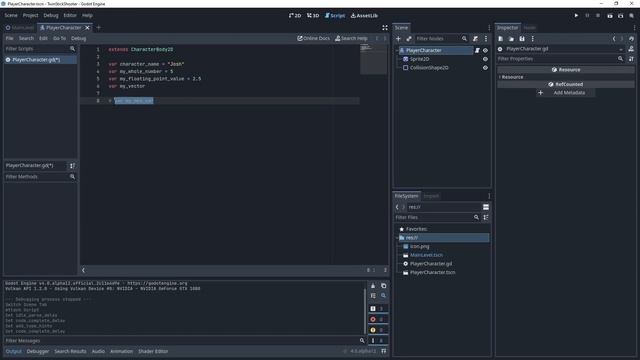The height and width of the screenshot is (360, 640).
Task: Click the Filter Scripts search field
Action: pos(40,49)
